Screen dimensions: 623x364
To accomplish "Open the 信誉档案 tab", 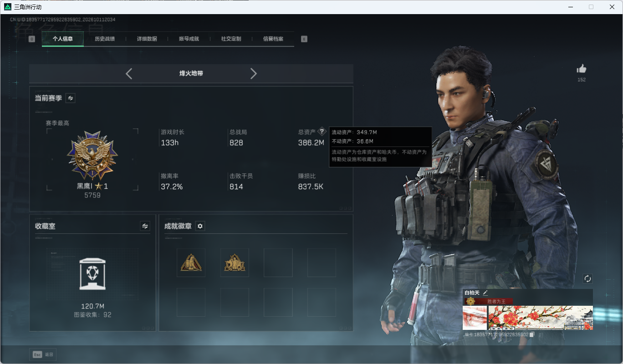I will click(x=273, y=39).
